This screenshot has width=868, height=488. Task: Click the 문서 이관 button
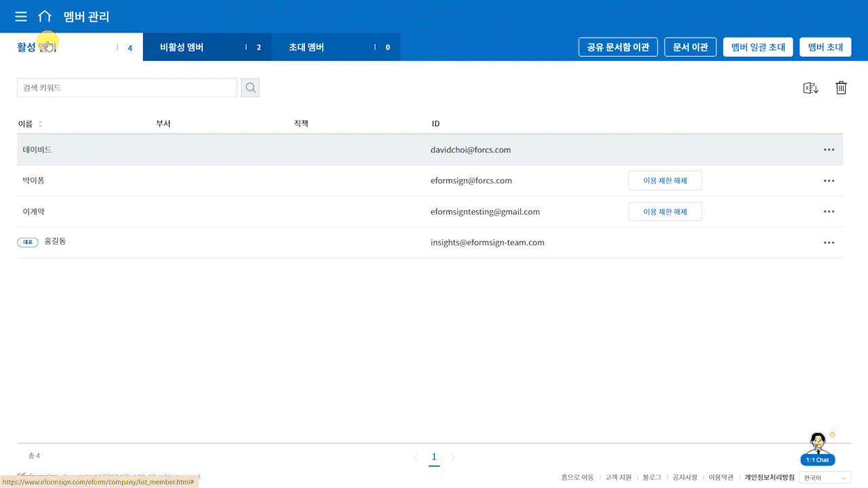(x=690, y=47)
